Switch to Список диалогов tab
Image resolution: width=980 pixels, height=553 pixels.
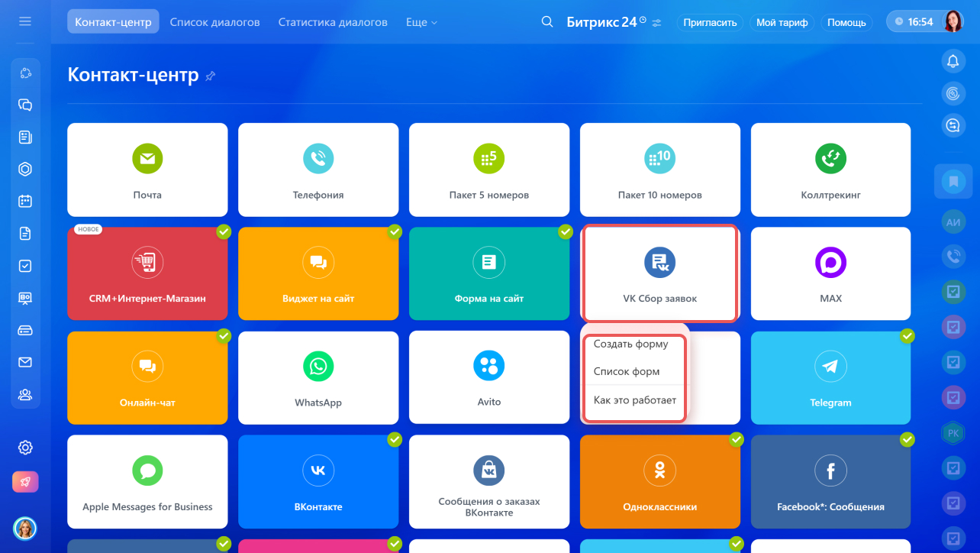coord(214,22)
